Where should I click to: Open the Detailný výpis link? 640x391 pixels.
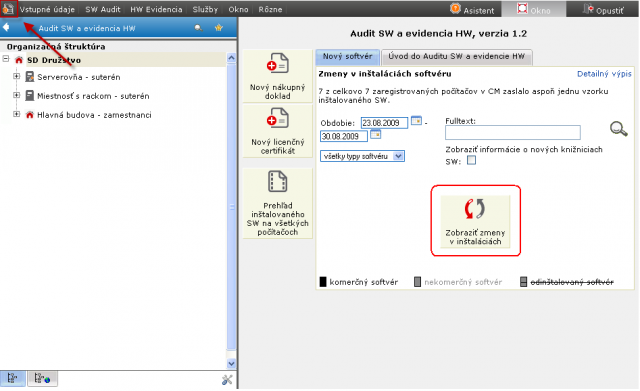pos(604,74)
